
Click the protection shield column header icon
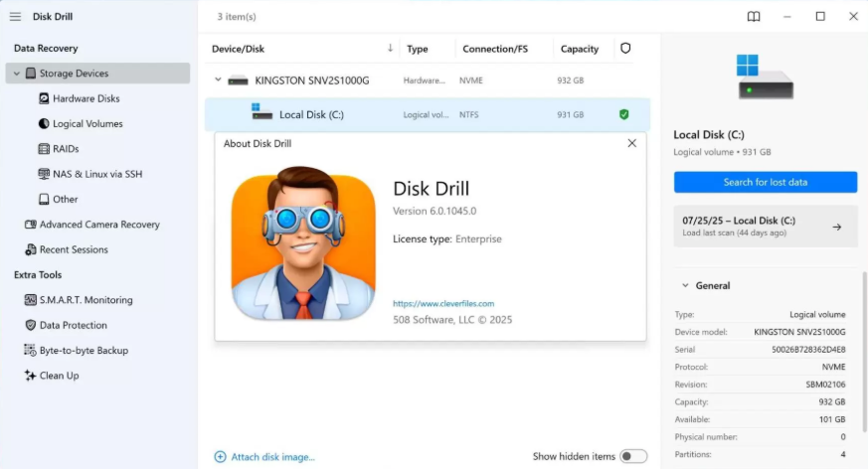pyautogui.click(x=625, y=48)
